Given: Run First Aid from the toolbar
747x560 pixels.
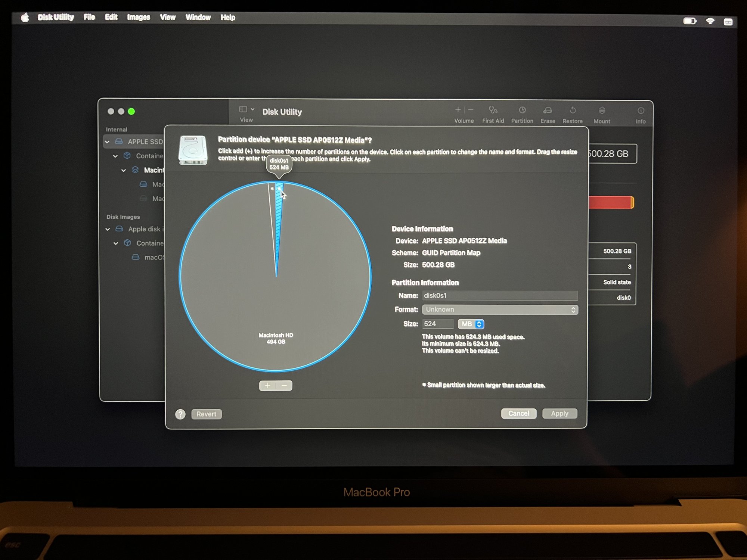Looking at the screenshot, I should (493, 110).
